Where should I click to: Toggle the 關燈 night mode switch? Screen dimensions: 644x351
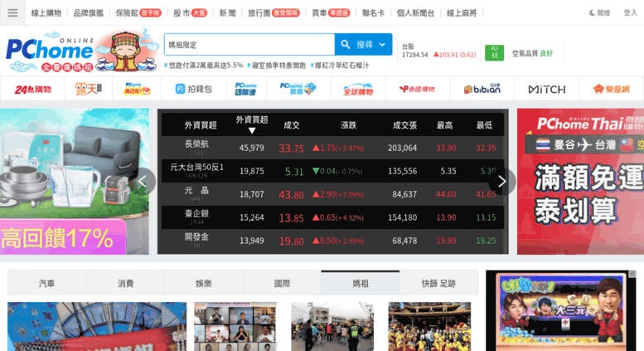click(x=599, y=12)
